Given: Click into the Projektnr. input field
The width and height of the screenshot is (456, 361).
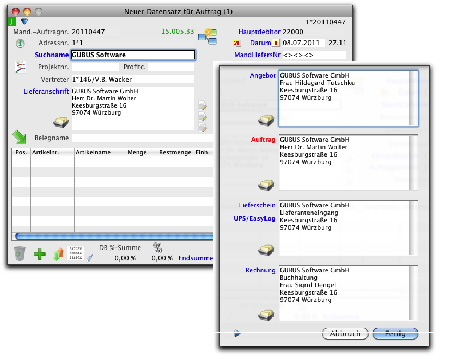Looking at the screenshot, I should tap(95, 67).
